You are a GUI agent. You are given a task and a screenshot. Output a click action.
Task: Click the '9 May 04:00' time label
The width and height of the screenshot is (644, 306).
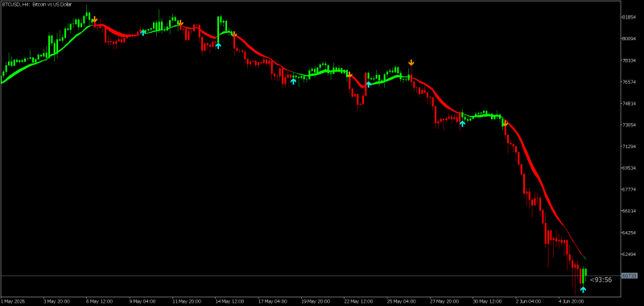(142, 301)
